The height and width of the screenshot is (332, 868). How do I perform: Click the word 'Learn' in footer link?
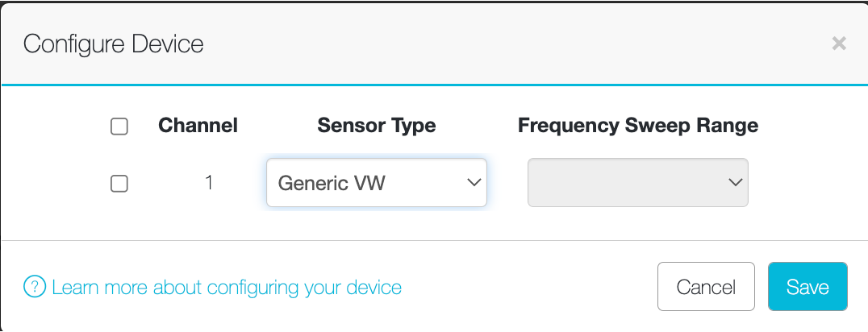tap(75, 287)
